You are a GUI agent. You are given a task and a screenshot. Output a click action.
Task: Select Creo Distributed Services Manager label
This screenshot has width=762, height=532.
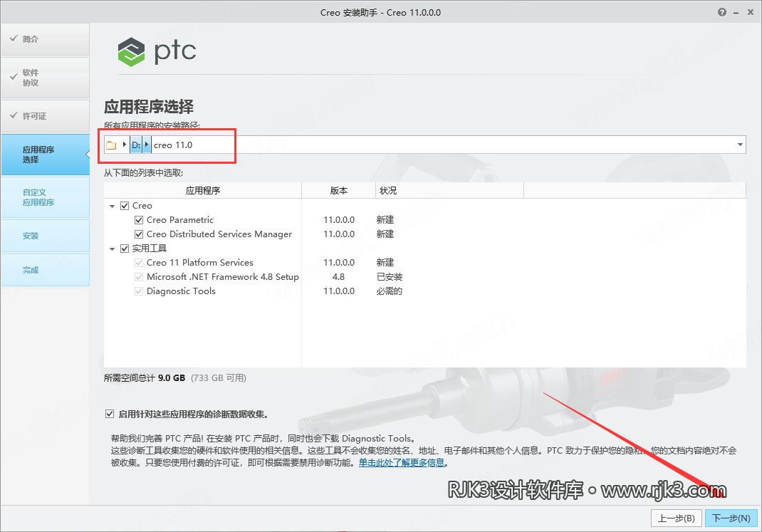219,234
